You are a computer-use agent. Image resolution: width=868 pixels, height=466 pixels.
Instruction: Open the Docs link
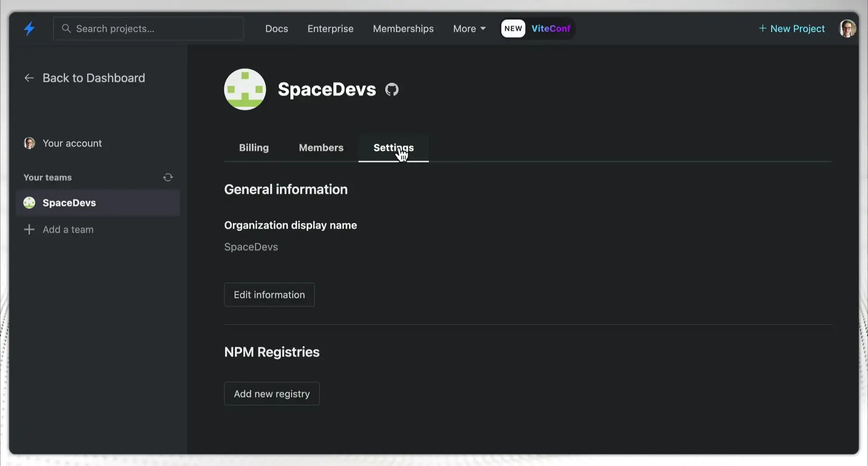pyautogui.click(x=277, y=28)
